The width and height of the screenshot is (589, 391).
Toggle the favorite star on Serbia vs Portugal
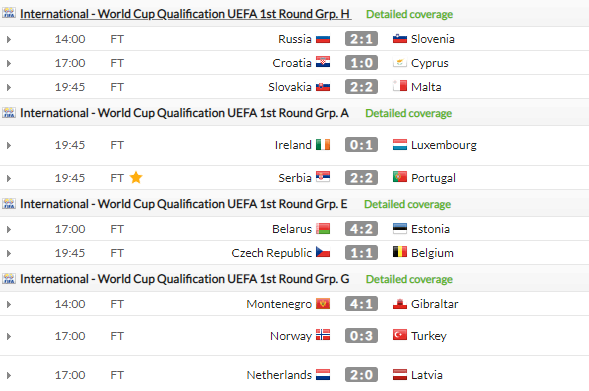coord(136,177)
